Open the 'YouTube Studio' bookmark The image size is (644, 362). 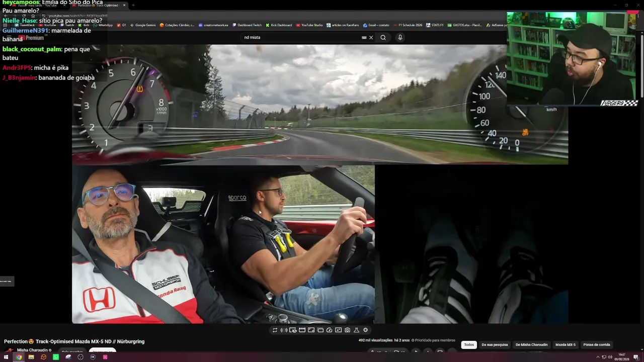pyautogui.click(x=309, y=25)
